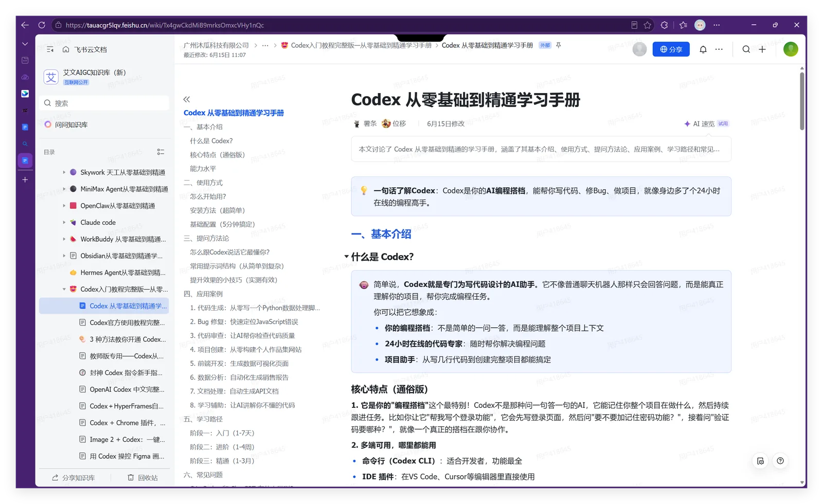This screenshot has width=823, height=504.
Task: Expand the Skywork 天工从零基础到精通 node
Action: [x=64, y=172]
